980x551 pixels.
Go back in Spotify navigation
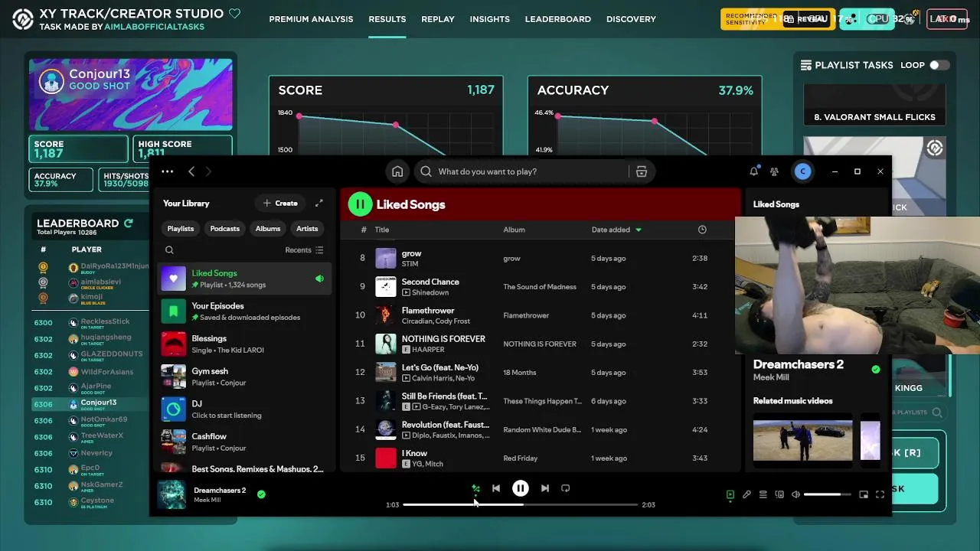[191, 171]
